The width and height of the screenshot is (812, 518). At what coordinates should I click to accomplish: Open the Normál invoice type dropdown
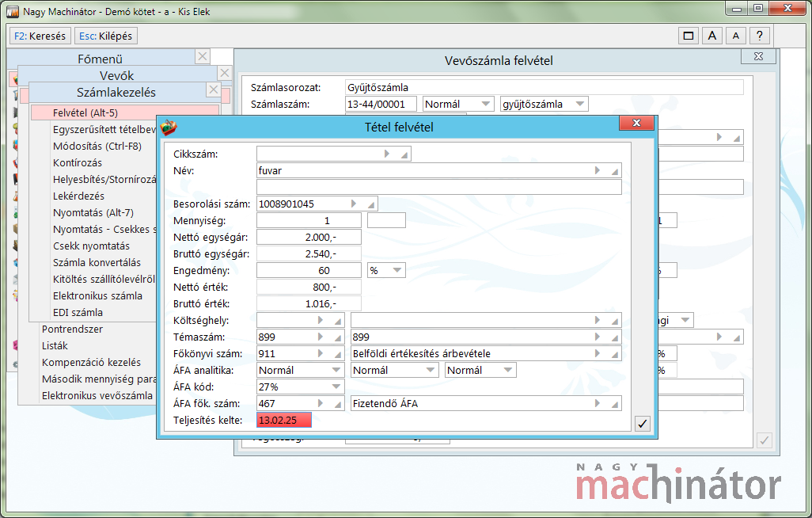[x=486, y=104]
